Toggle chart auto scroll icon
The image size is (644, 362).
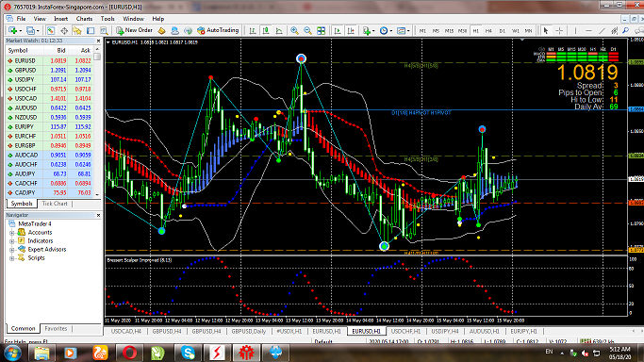coord(338,31)
